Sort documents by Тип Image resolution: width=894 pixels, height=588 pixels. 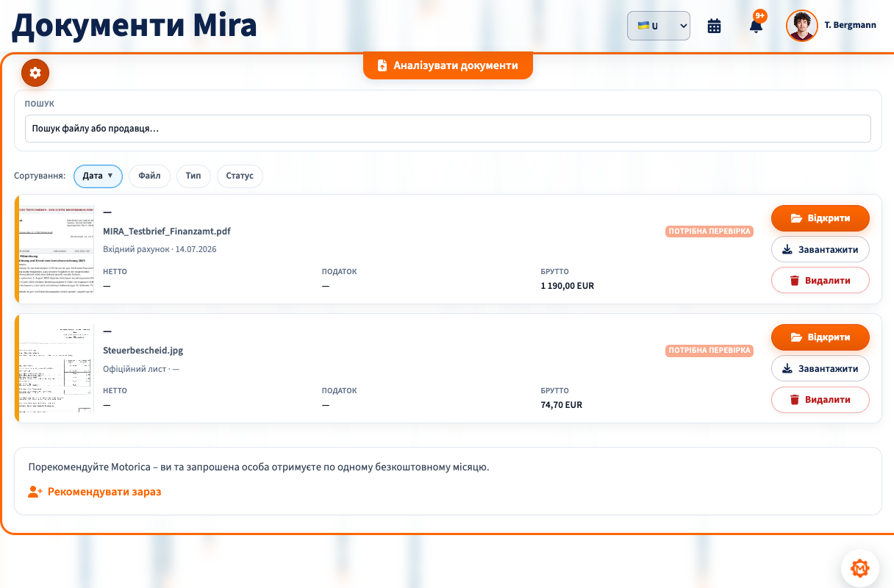point(193,176)
